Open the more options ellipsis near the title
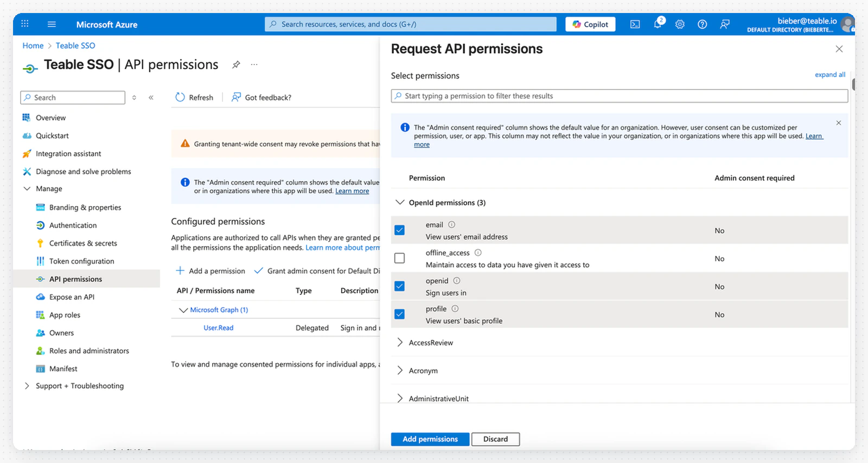Viewport: 868px width, 463px height. (254, 65)
